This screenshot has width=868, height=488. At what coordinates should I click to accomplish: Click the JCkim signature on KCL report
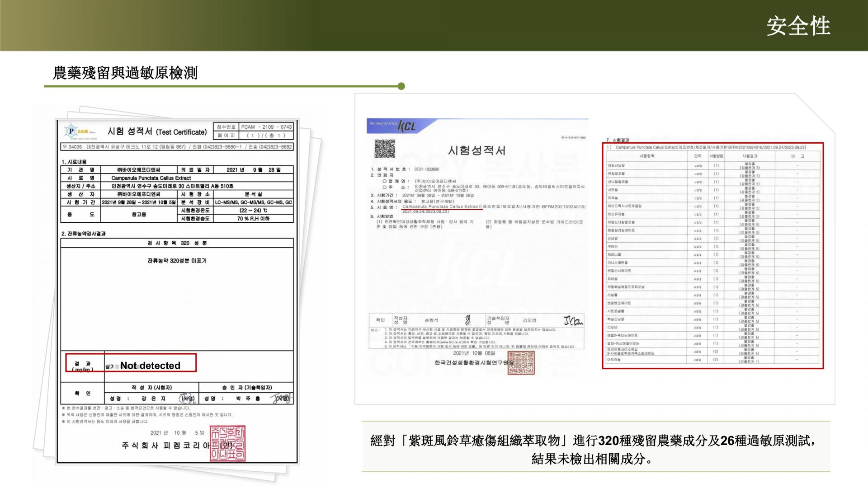[x=572, y=321]
